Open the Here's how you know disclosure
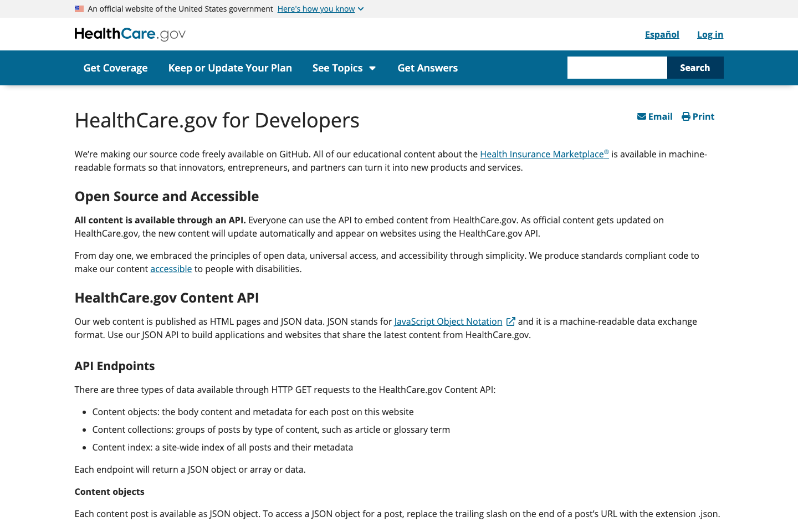Screen dimensions: 798x532 tap(316, 9)
